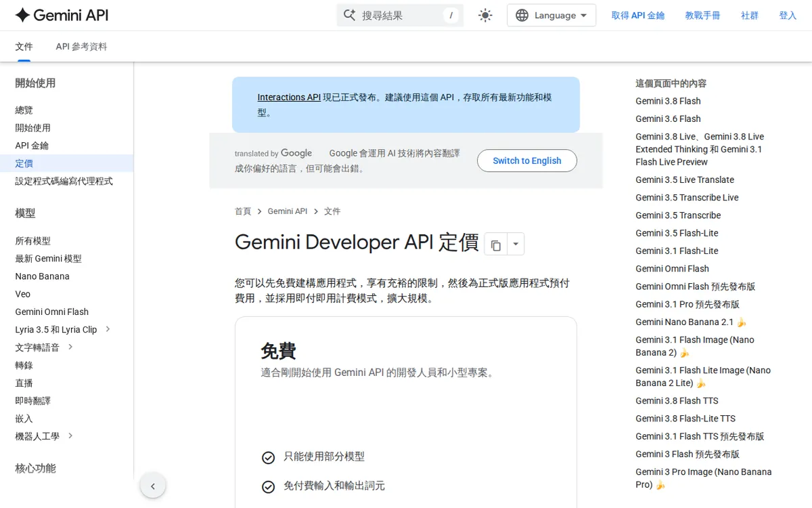This screenshot has height=508, width=812.
Task: Go to 首頁 breadcrumb
Action: point(243,211)
